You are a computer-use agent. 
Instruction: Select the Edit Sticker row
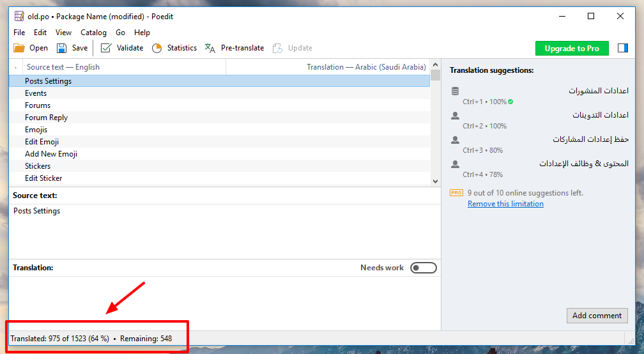219,178
